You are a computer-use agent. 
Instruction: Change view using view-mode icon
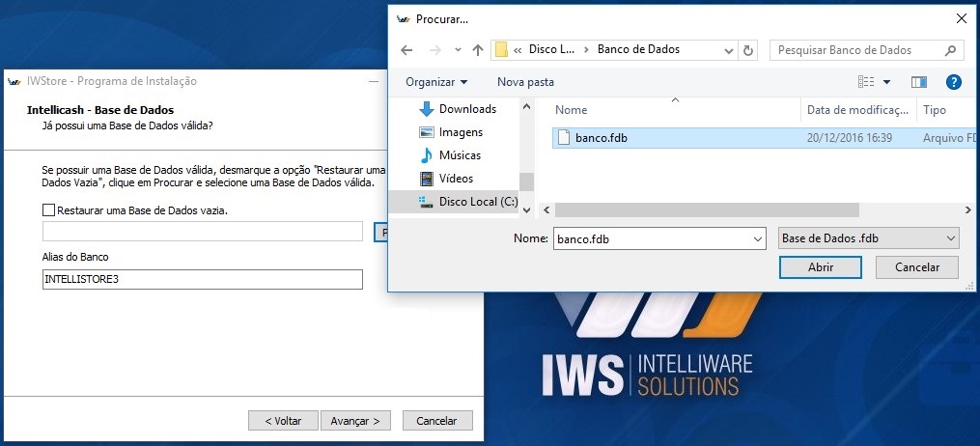866,82
